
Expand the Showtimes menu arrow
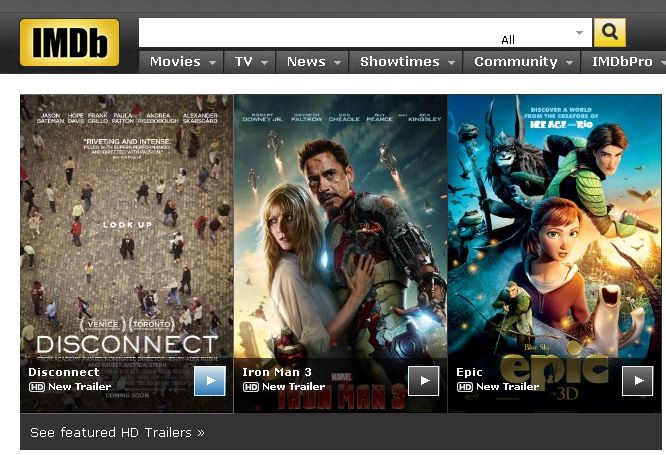[x=451, y=63]
